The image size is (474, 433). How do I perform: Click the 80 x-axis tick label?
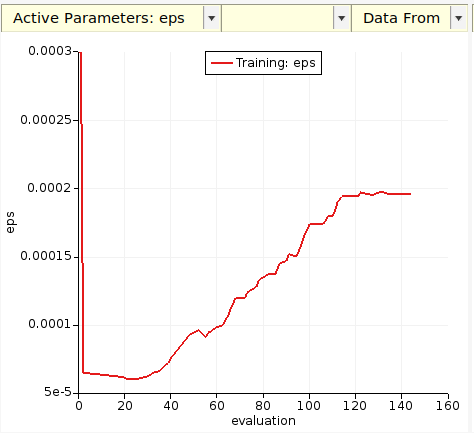click(x=263, y=406)
